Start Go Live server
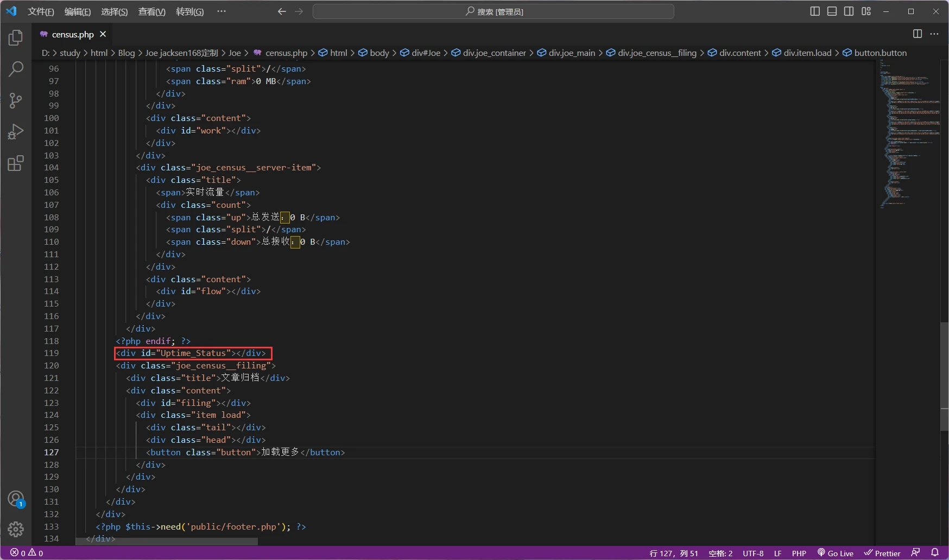The height and width of the screenshot is (560, 949). tap(836, 553)
